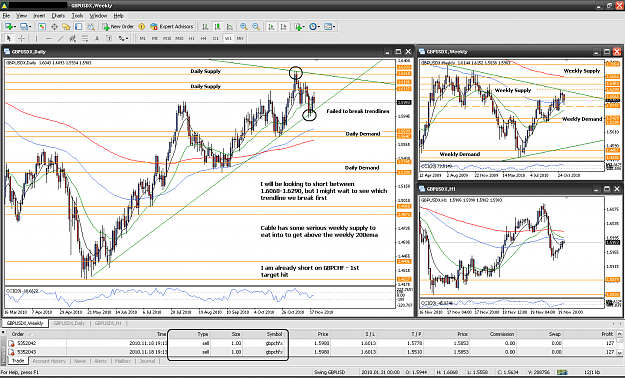Toggle the Data Window crosshair-target icon
The height and width of the screenshot is (378, 625).
point(54,27)
